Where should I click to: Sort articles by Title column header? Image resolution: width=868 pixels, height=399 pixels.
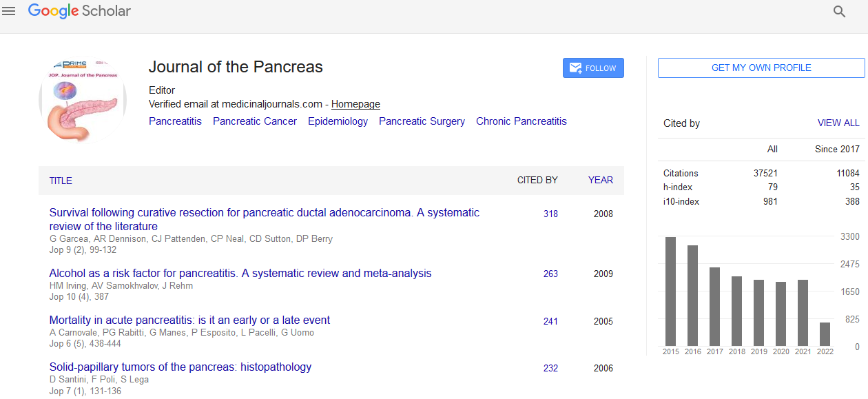(61, 181)
